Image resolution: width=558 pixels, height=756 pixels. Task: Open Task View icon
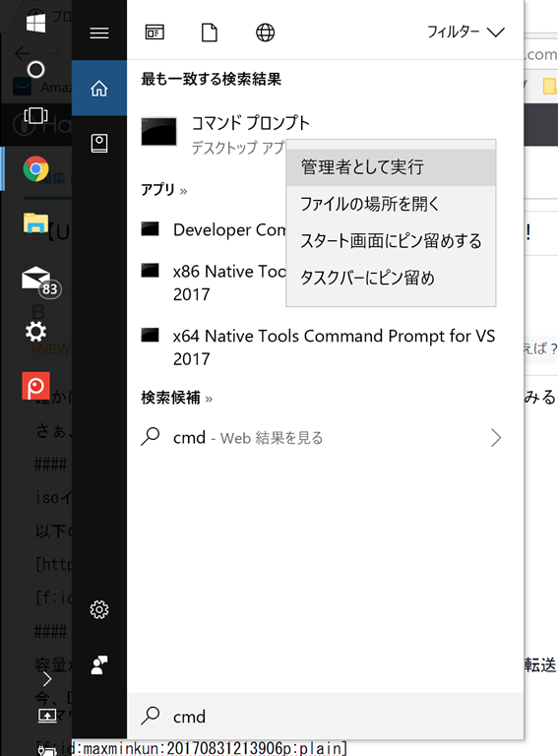(x=35, y=116)
